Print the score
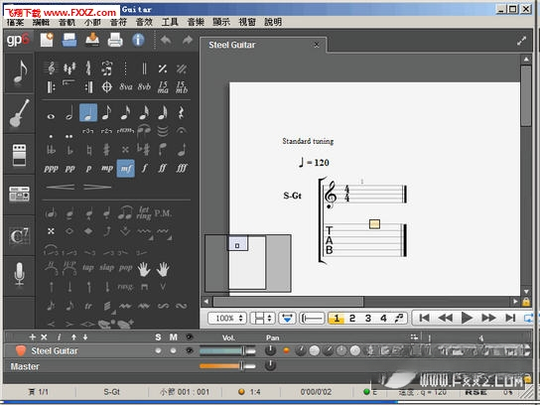 point(115,40)
